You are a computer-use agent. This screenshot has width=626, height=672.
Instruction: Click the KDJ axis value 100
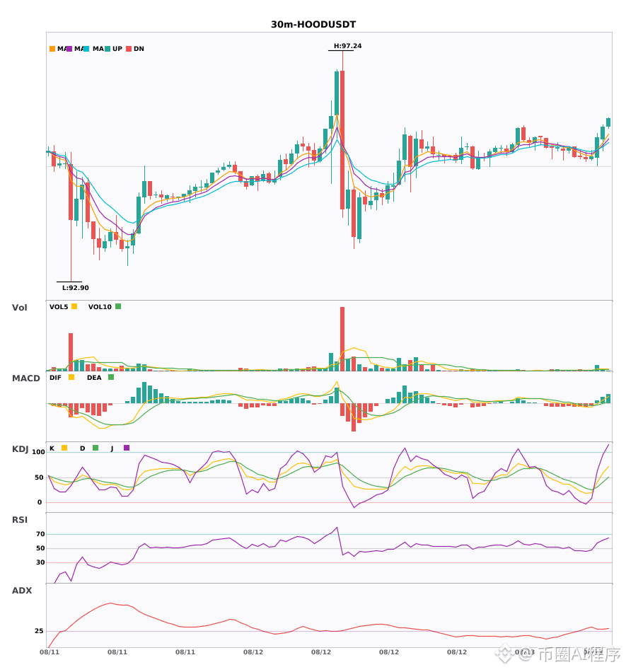[38, 452]
